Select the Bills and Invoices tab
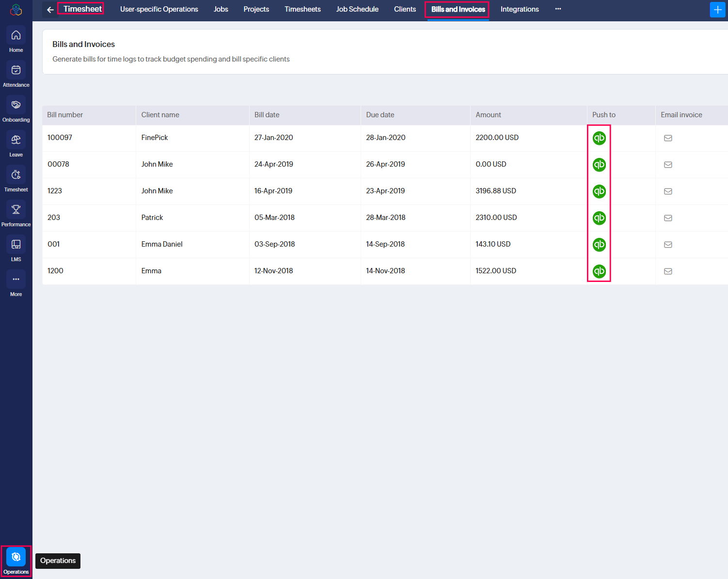 coord(458,9)
